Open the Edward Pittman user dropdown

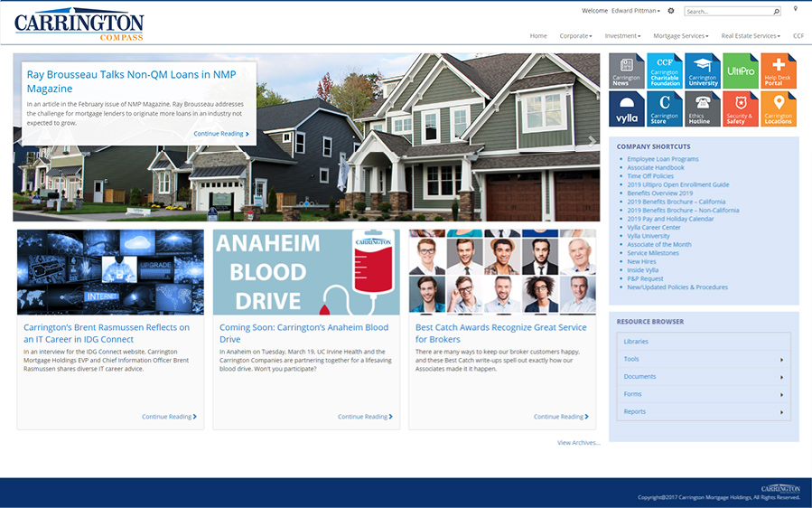click(x=635, y=11)
